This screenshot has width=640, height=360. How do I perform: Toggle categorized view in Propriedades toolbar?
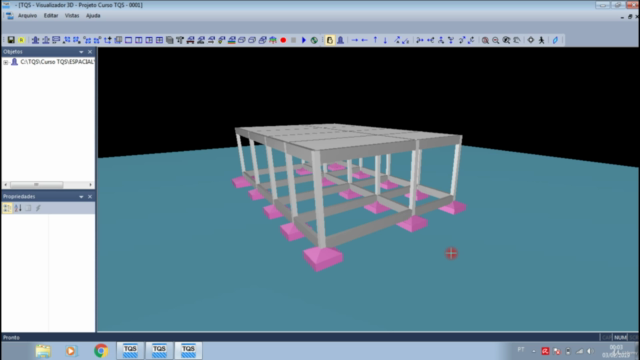point(7,208)
